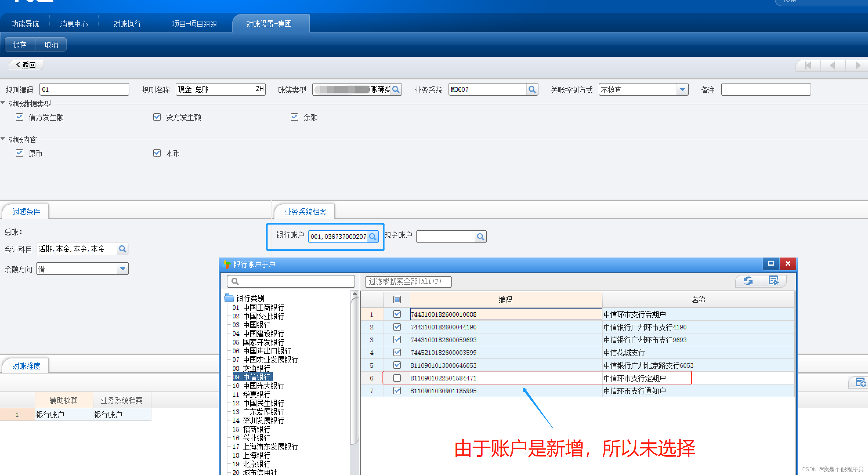Select tree node 17 上海浦东发展银行
Image resolution: width=868 pixels, height=475 pixels.
point(265,447)
